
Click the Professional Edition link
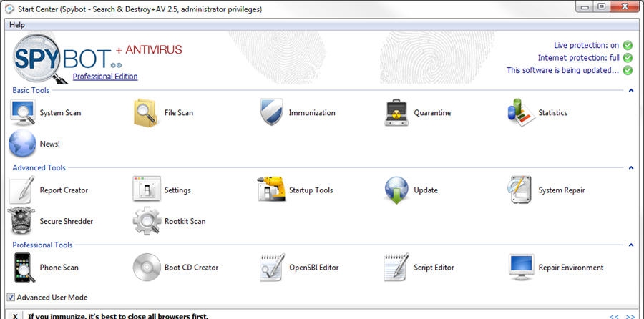point(105,77)
